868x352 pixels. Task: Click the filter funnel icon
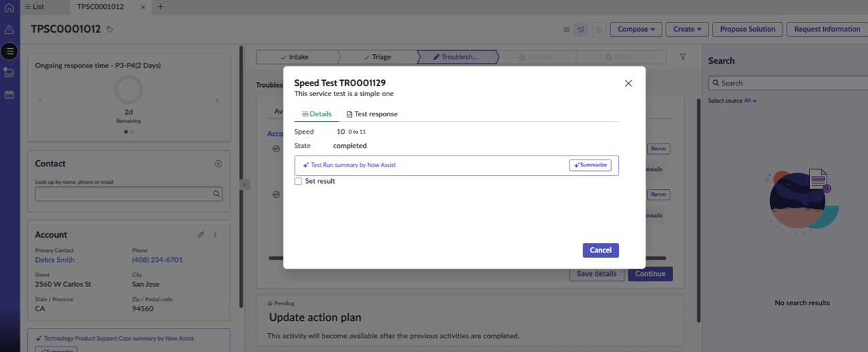[x=683, y=57]
